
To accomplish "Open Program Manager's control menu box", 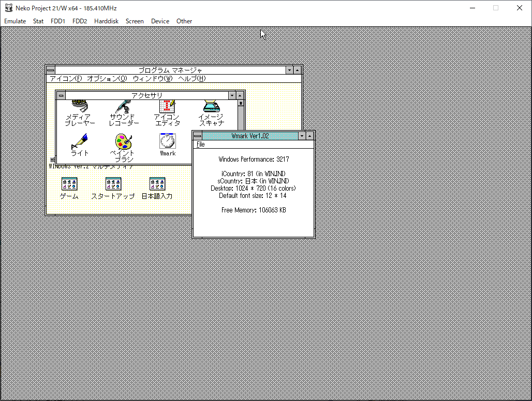I will (x=51, y=70).
